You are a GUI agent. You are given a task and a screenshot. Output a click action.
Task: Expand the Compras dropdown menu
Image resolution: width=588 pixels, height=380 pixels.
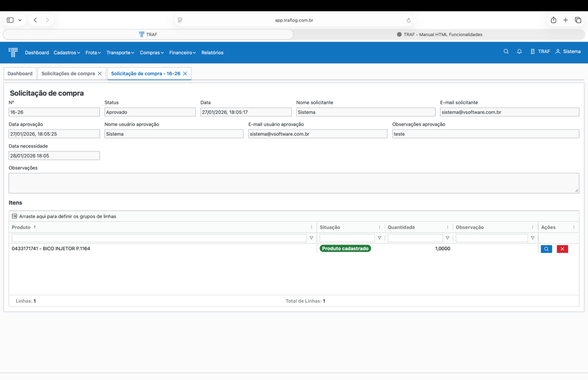coord(152,53)
